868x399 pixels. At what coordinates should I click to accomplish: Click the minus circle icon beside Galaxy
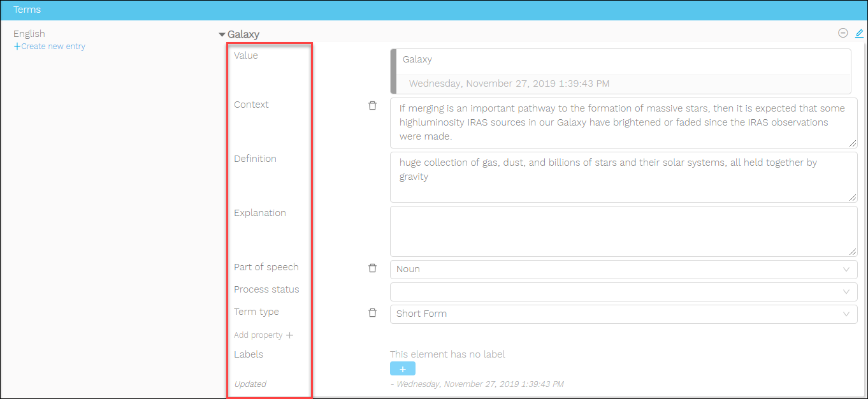pos(843,33)
